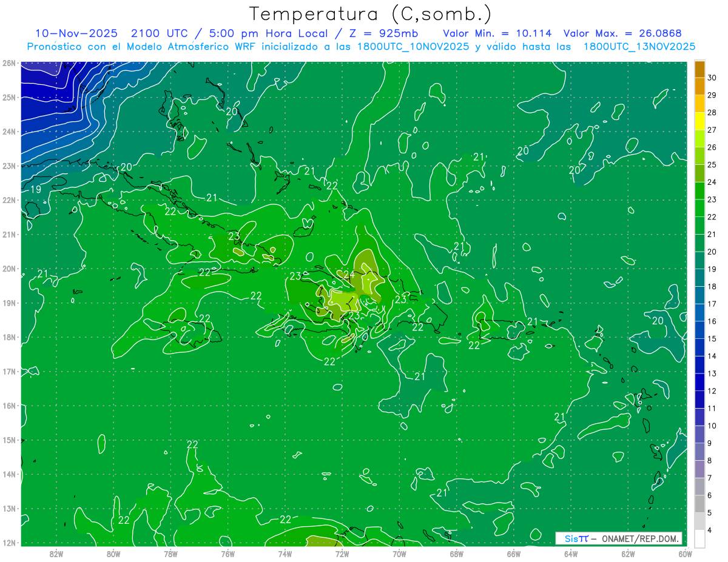Click the '19N' latitude axis label

[x=8, y=303]
